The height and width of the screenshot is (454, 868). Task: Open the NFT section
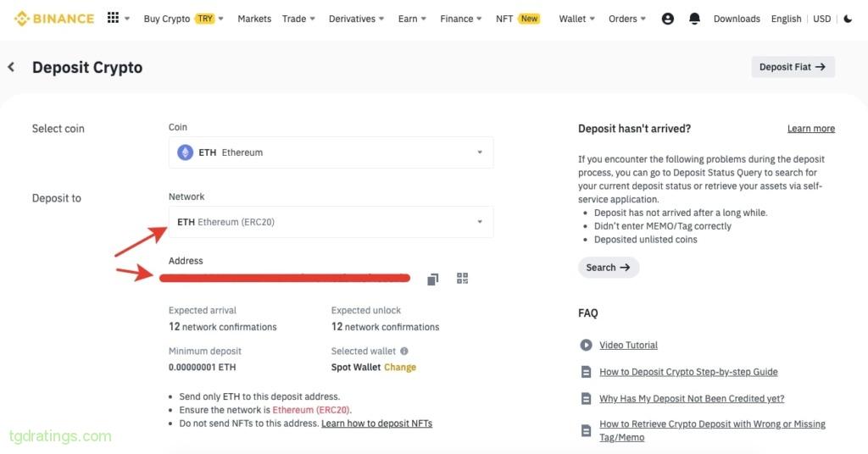[x=504, y=19]
